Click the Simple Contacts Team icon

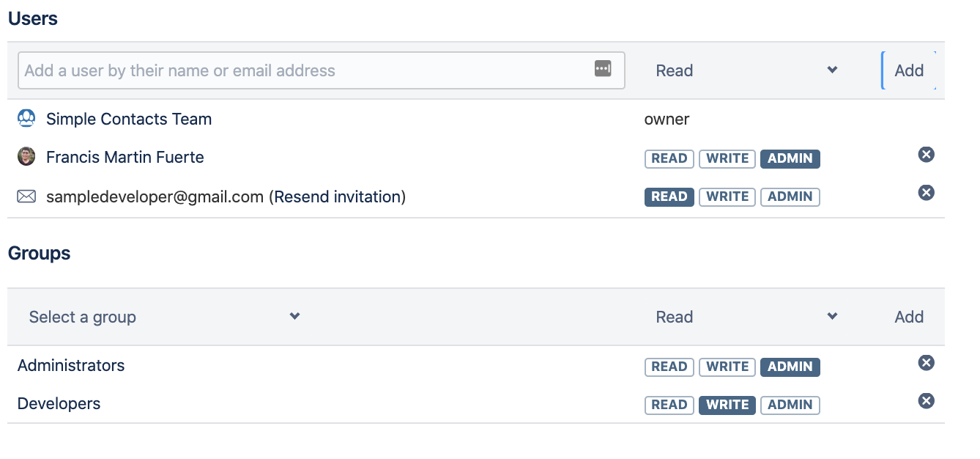tap(26, 118)
